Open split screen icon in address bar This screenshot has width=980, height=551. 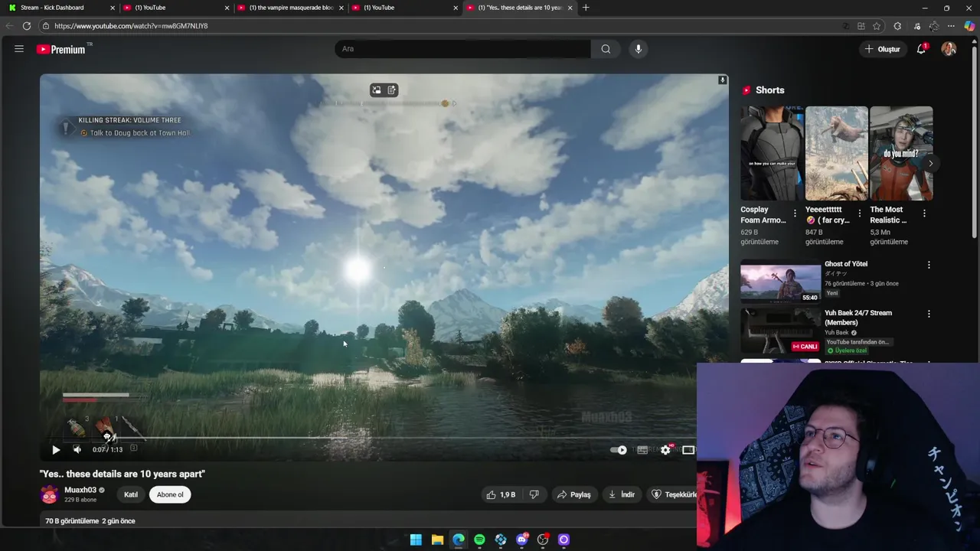(861, 26)
